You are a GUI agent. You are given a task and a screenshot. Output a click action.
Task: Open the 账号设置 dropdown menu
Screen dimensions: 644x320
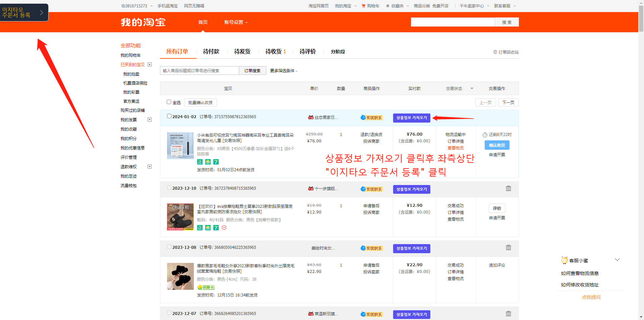[236, 22]
